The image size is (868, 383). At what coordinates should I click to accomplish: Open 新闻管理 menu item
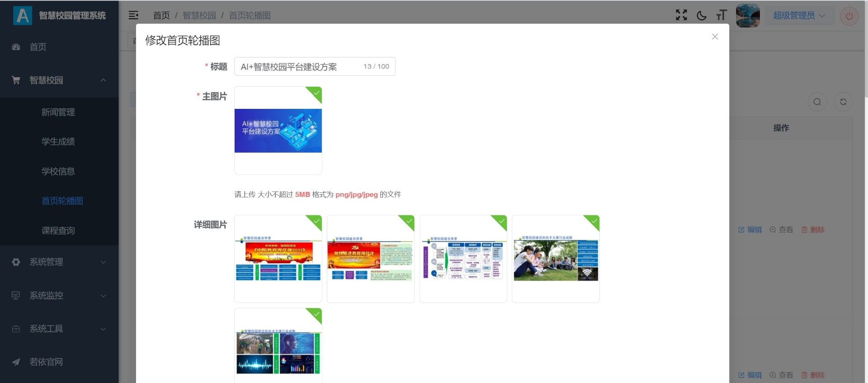tap(59, 112)
